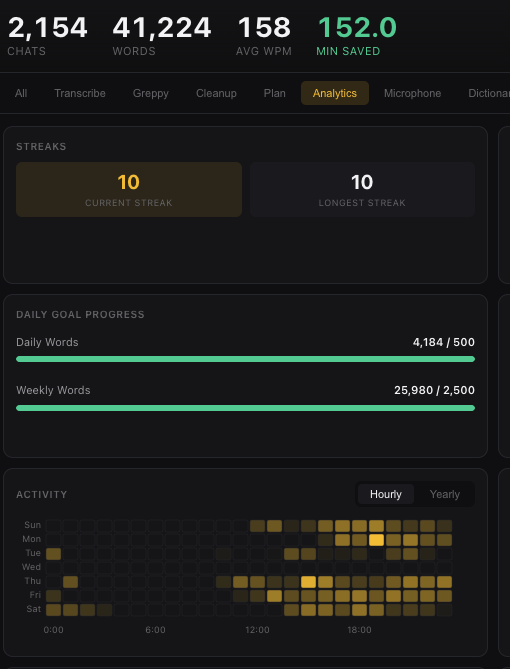The width and height of the screenshot is (510, 669).
Task: Click the 12:00 axis label
Action: point(257,630)
